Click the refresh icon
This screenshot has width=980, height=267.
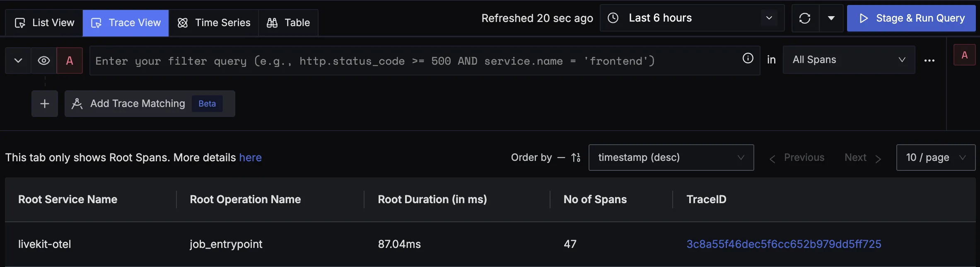coord(805,18)
